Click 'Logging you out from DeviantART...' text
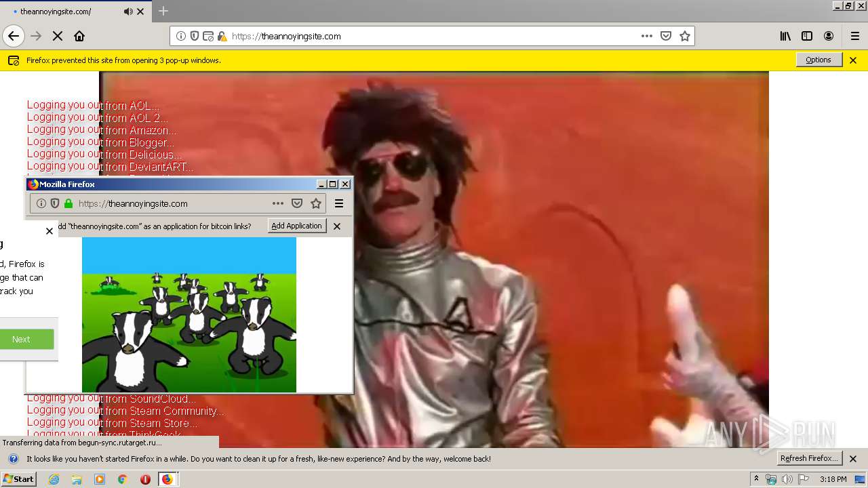This screenshot has width=868, height=488. point(111,166)
